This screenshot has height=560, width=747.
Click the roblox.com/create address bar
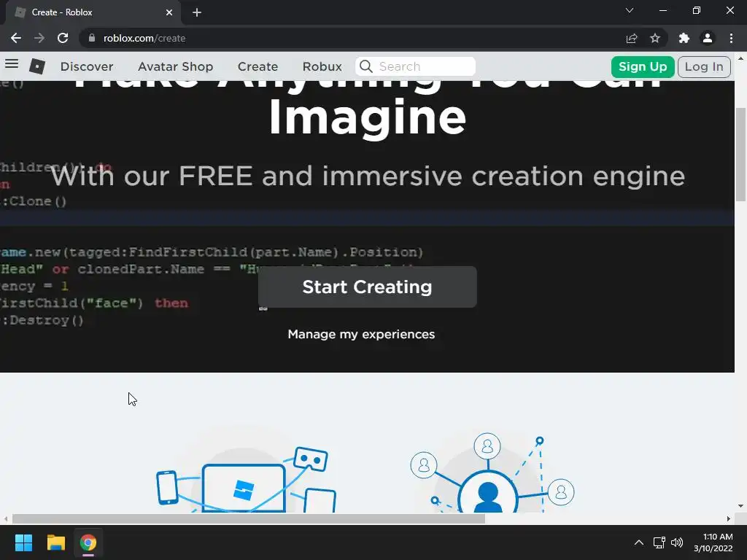[352, 38]
